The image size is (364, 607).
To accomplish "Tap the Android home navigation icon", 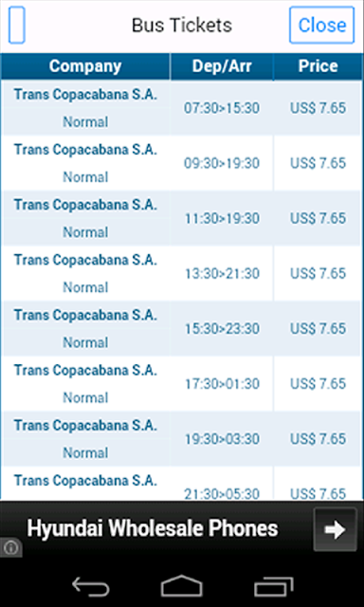I will 182,586.
